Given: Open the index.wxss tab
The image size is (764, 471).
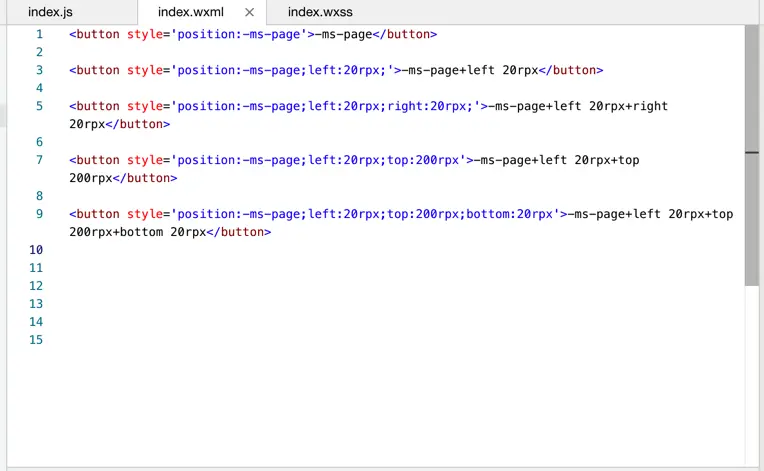Looking at the screenshot, I should pyautogui.click(x=320, y=12).
